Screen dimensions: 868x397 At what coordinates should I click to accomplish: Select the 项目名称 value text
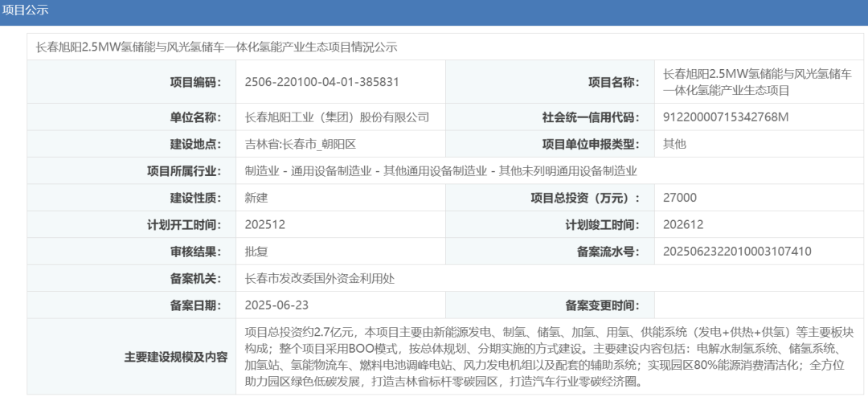[x=757, y=82]
